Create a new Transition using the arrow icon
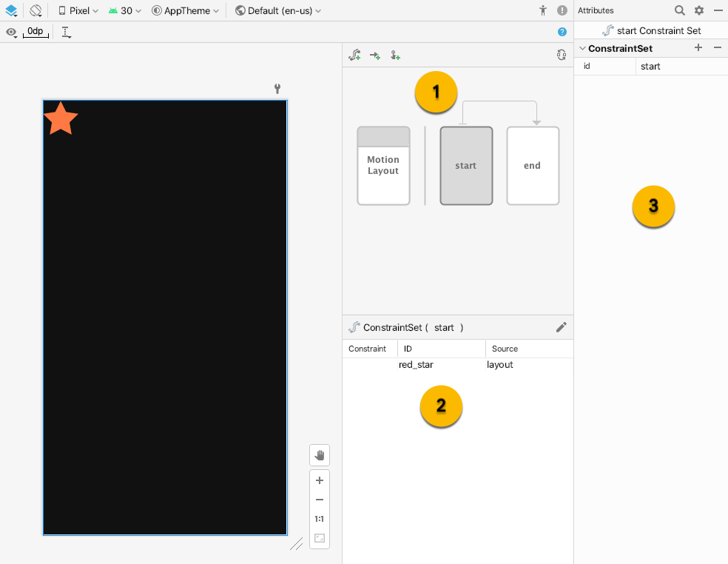728x564 pixels. (374, 54)
